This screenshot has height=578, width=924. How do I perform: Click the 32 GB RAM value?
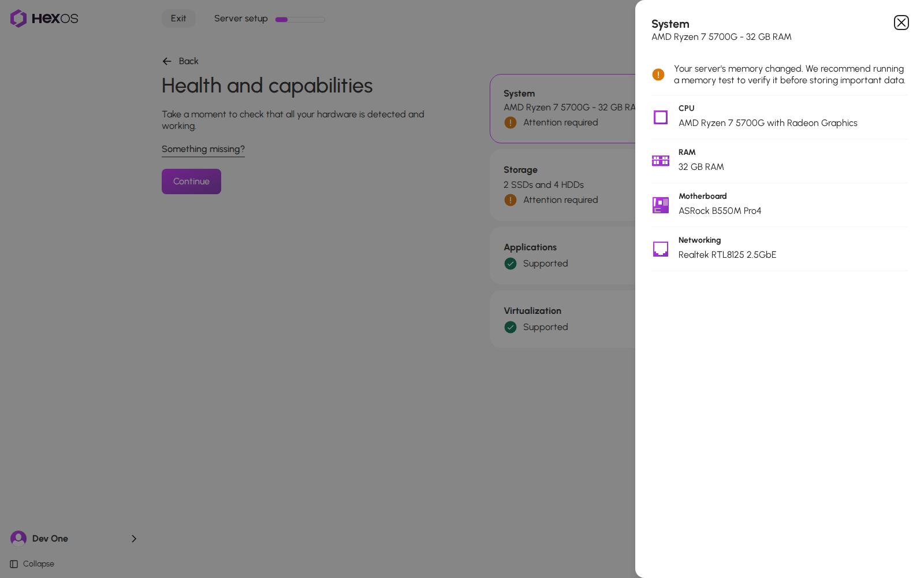701,167
